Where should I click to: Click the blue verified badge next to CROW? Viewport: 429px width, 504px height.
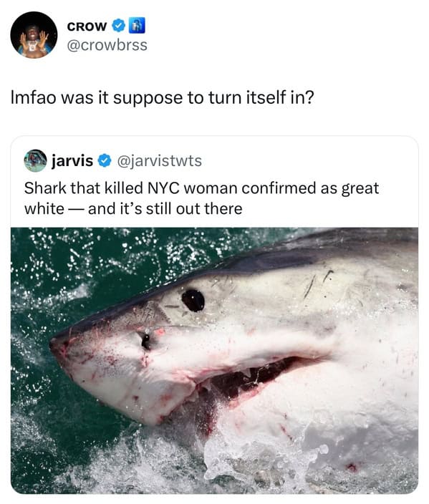pos(119,26)
